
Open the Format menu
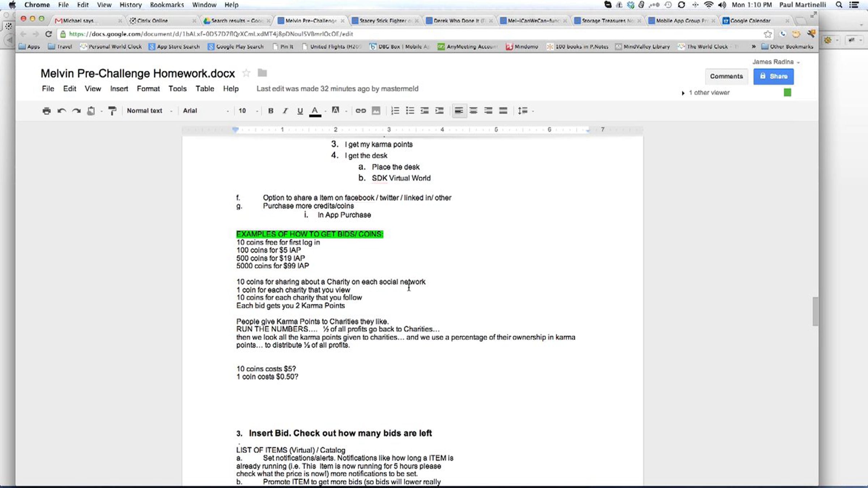148,89
